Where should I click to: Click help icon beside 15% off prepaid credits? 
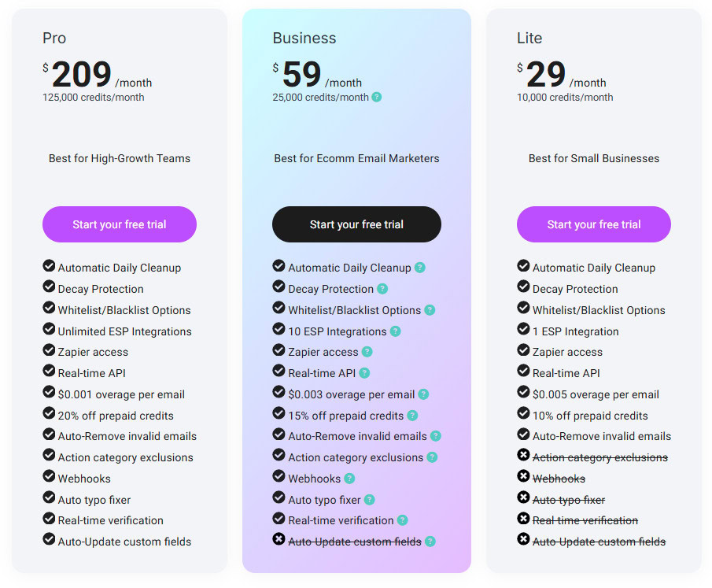tap(412, 416)
